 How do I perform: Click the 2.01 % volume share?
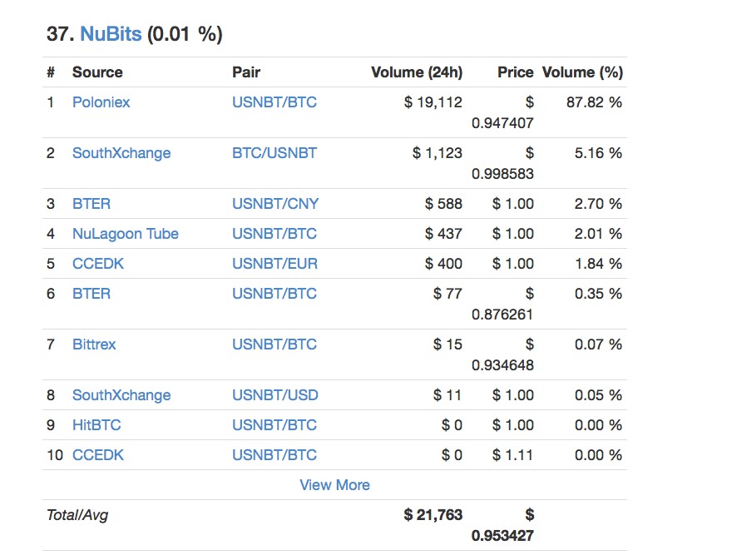pos(598,234)
